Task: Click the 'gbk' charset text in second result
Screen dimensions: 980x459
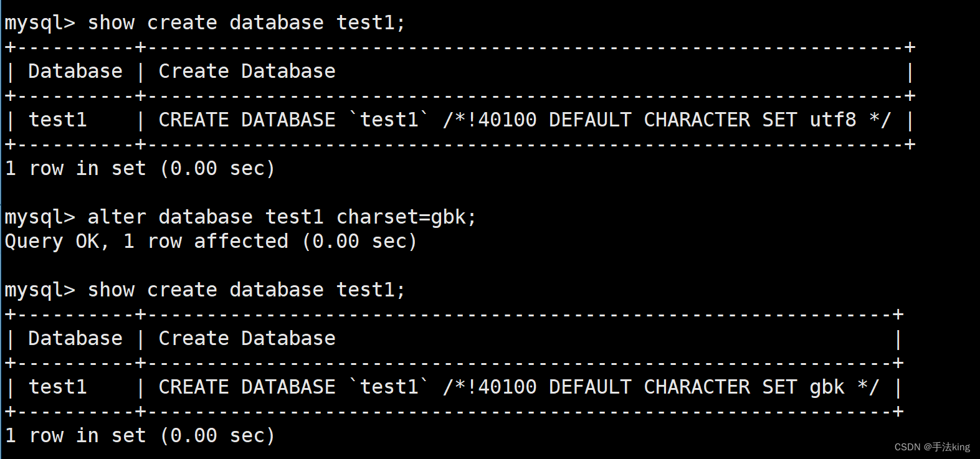Action: (x=827, y=387)
